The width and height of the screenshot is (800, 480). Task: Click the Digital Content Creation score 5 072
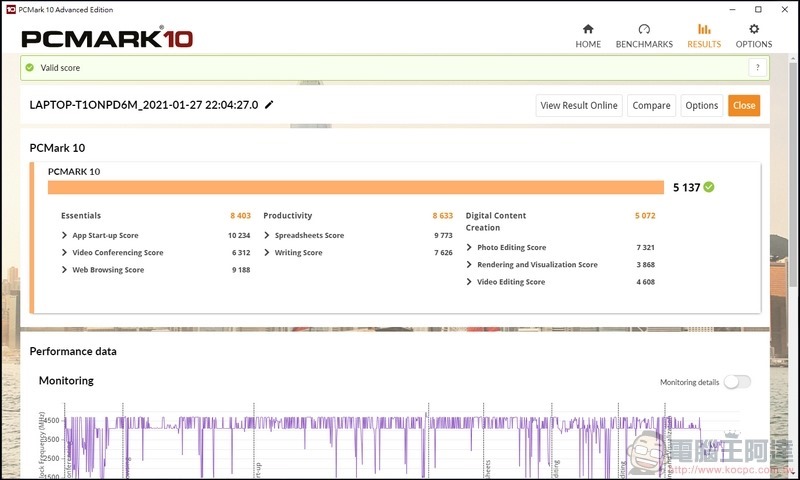point(645,216)
